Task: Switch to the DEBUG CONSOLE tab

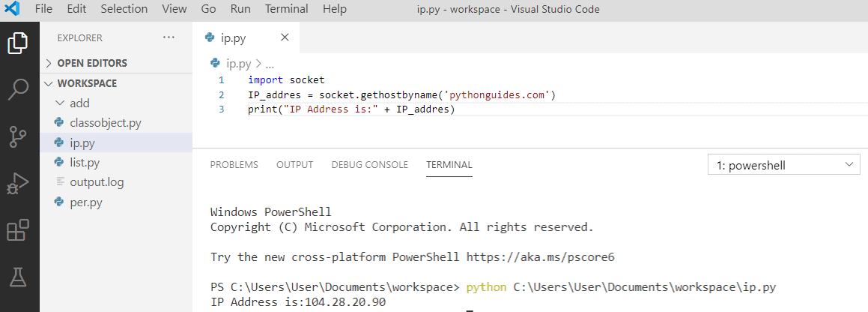Action: pos(370,165)
